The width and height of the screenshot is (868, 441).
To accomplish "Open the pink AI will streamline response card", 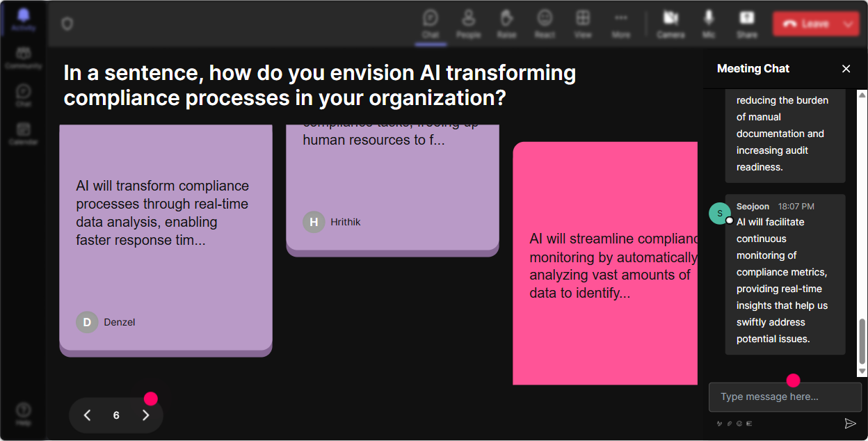I will 605,264.
